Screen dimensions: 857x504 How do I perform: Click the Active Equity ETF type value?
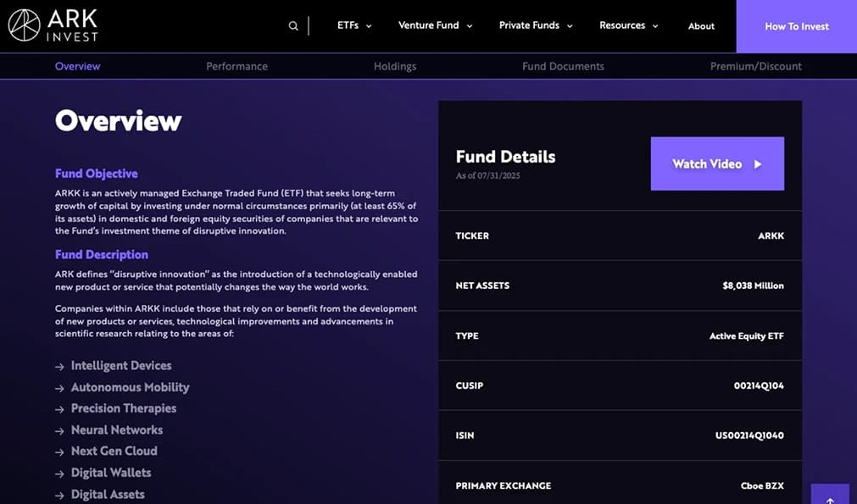747,335
